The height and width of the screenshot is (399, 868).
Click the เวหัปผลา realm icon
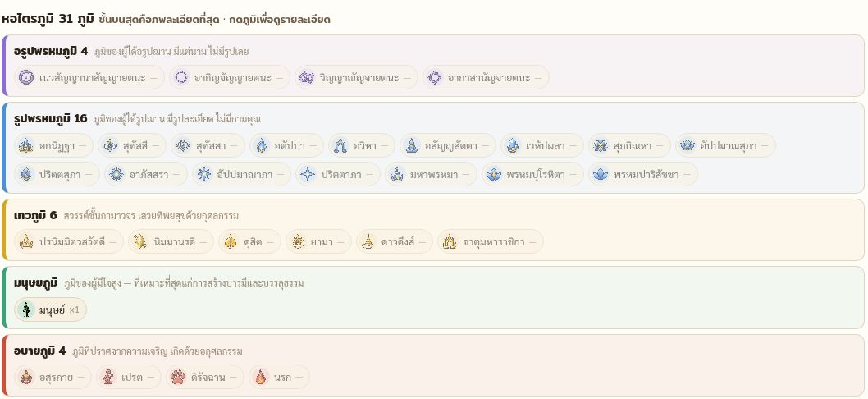pyautogui.click(x=513, y=146)
